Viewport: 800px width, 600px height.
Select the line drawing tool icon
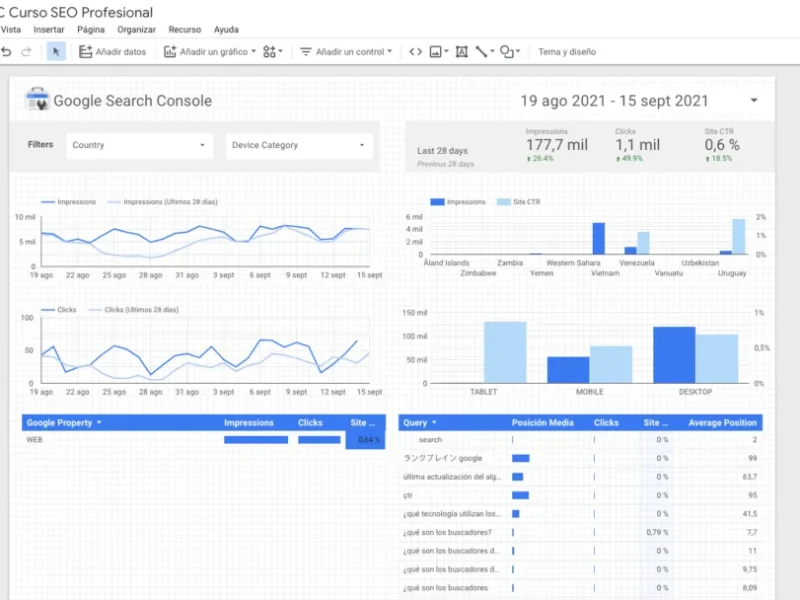(481, 52)
